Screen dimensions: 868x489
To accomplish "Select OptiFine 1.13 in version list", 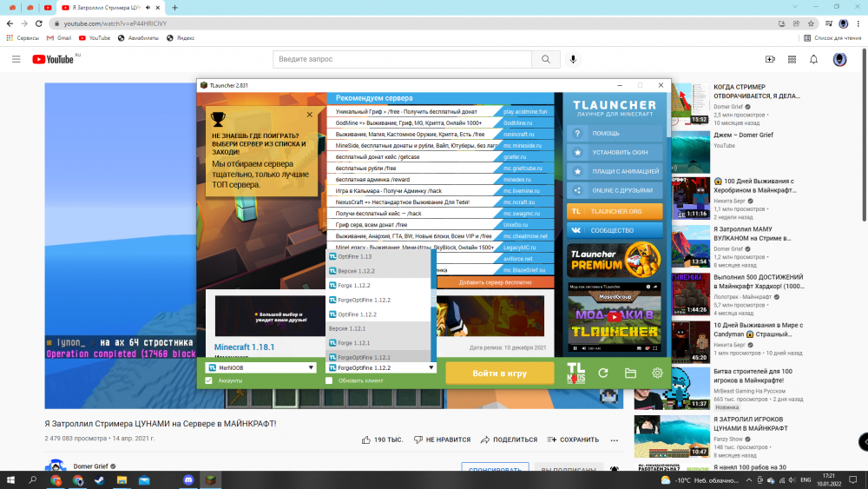I will point(378,256).
